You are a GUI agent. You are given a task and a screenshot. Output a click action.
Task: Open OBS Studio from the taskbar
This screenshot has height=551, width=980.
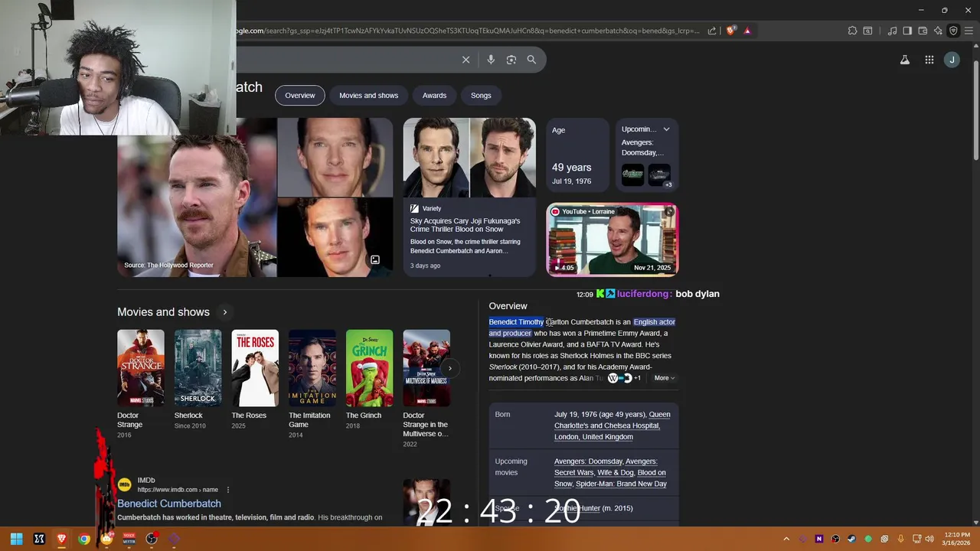point(152,539)
